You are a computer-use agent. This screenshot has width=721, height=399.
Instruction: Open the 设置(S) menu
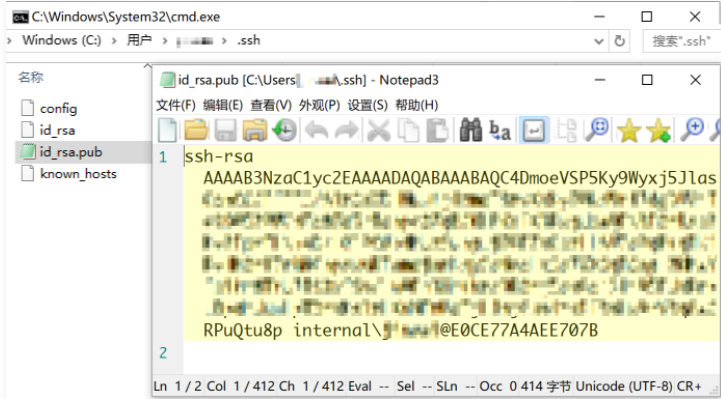(367, 105)
